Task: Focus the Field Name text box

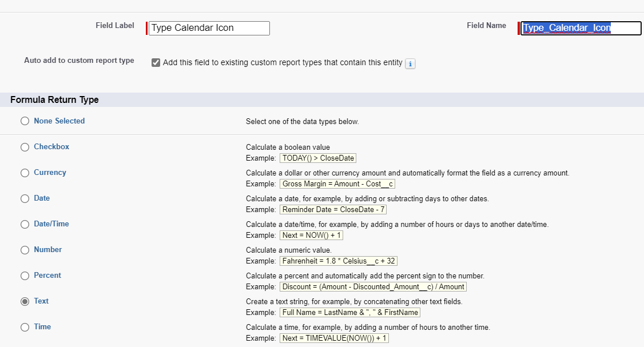Action: tap(581, 28)
